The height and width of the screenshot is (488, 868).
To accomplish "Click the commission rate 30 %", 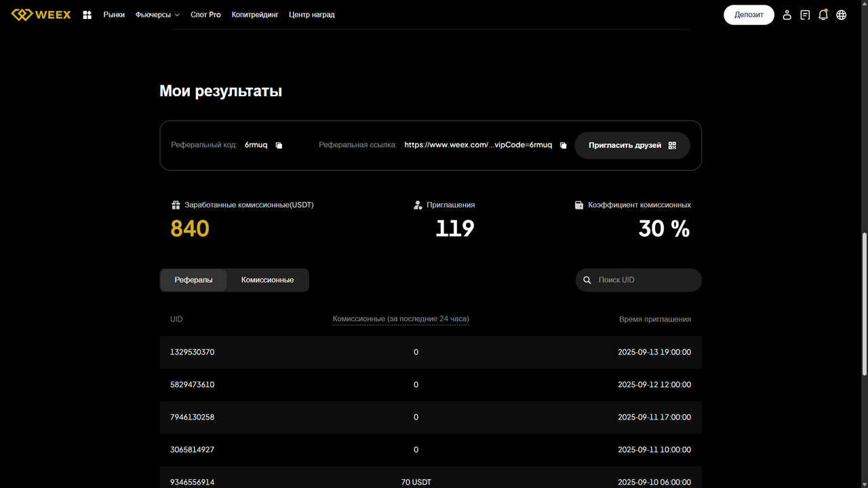I will (664, 229).
